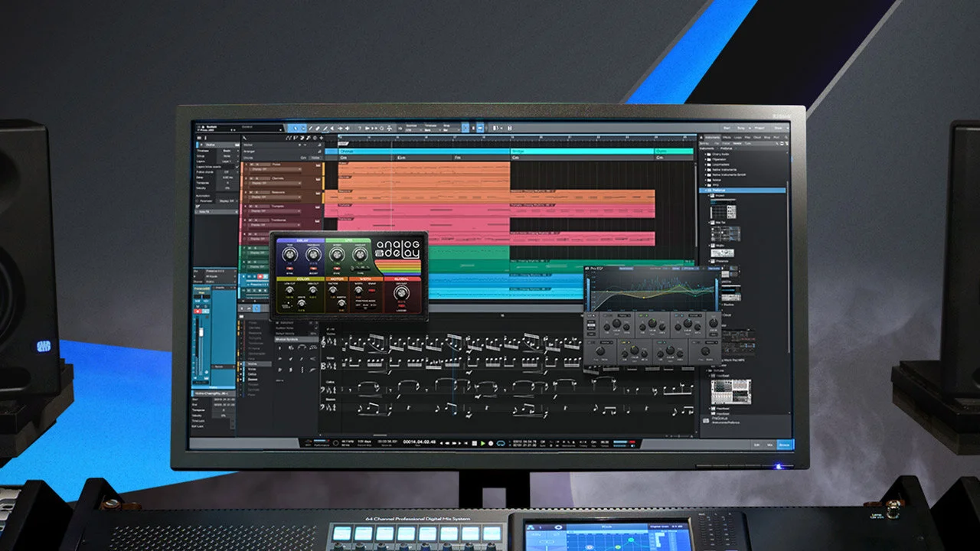Click the Start button at top right
The image size is (980, 551).
tap(727, 128)
